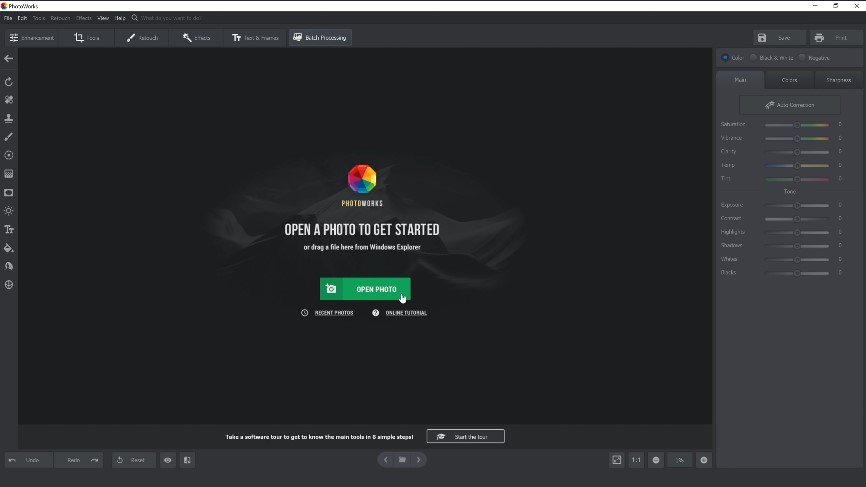Open the Online Tutorial link

(x=406, y=313)
